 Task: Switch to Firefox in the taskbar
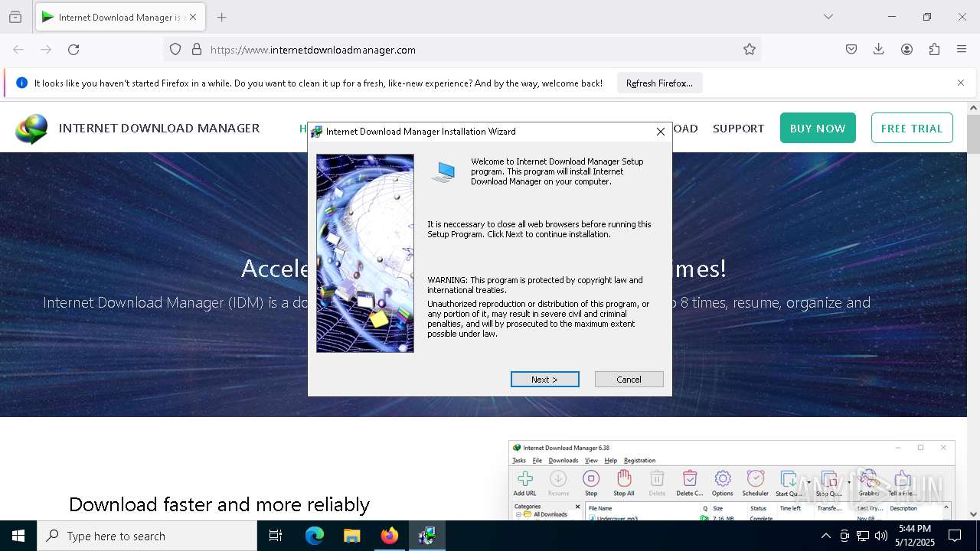point(389,536)
